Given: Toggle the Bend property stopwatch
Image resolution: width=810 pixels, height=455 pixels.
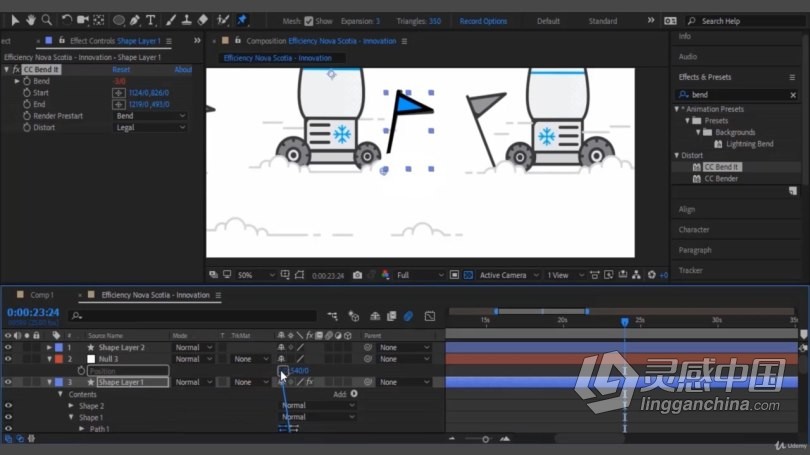Looking at the screenshot, I should click(27, 81).
